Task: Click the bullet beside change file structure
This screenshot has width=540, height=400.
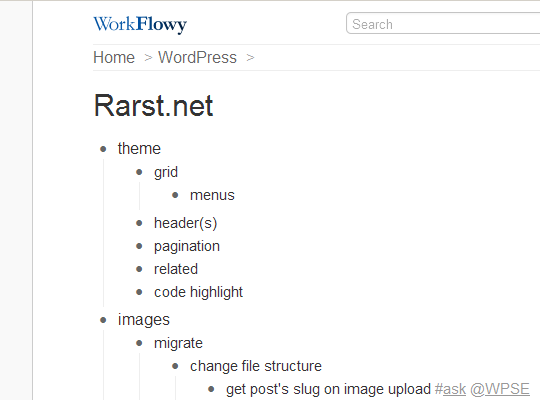Action: 175,366
